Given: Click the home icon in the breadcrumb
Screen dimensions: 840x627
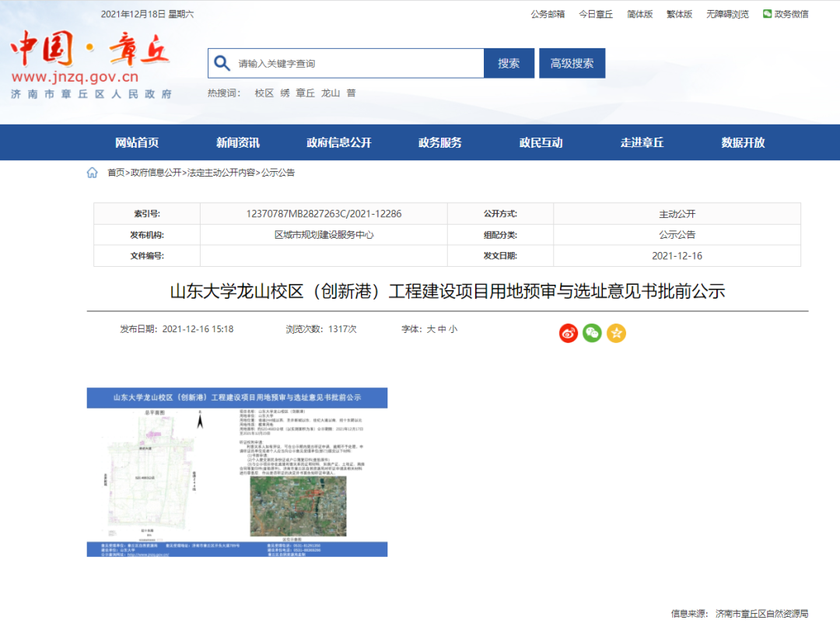Looking at the screenshot, I should click(92, 173).
